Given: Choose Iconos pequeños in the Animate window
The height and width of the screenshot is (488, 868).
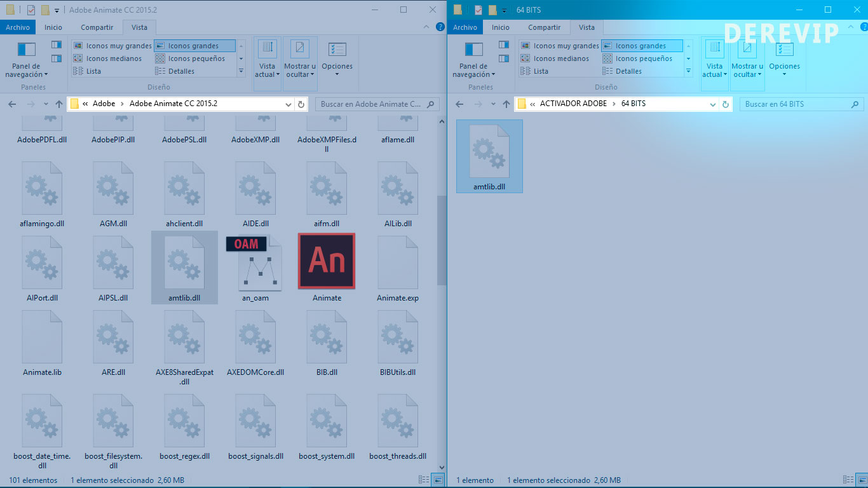Looking at the screenshot, I should click(190, 58).
